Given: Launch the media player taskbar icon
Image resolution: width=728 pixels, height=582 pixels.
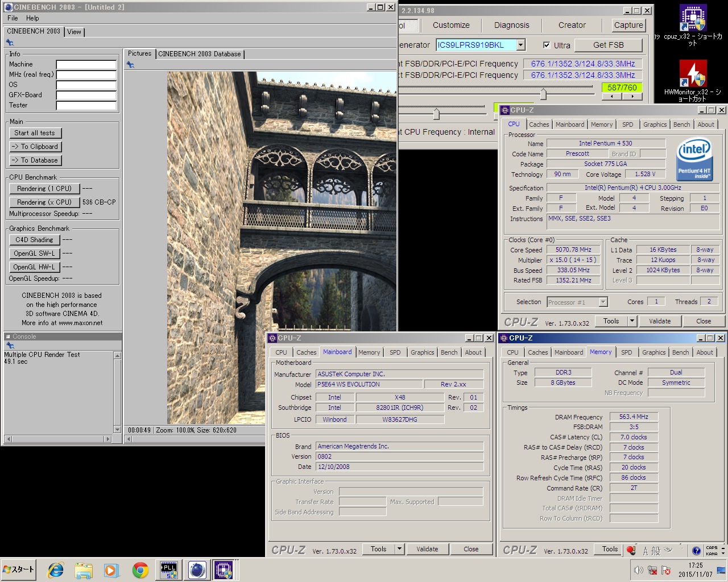Looking at the screenshot, I should 111,570.
